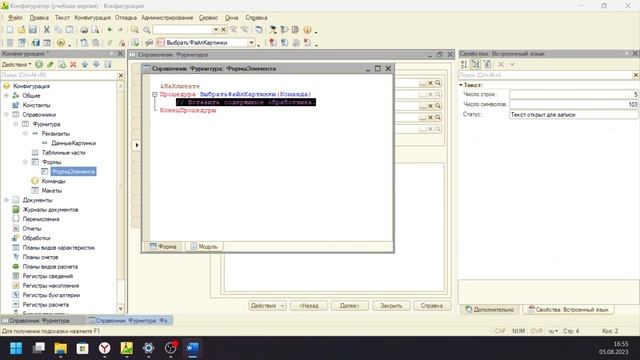Open the Файл menu
Viewport: 640px width, 360px height.
[x=15, y=18]
